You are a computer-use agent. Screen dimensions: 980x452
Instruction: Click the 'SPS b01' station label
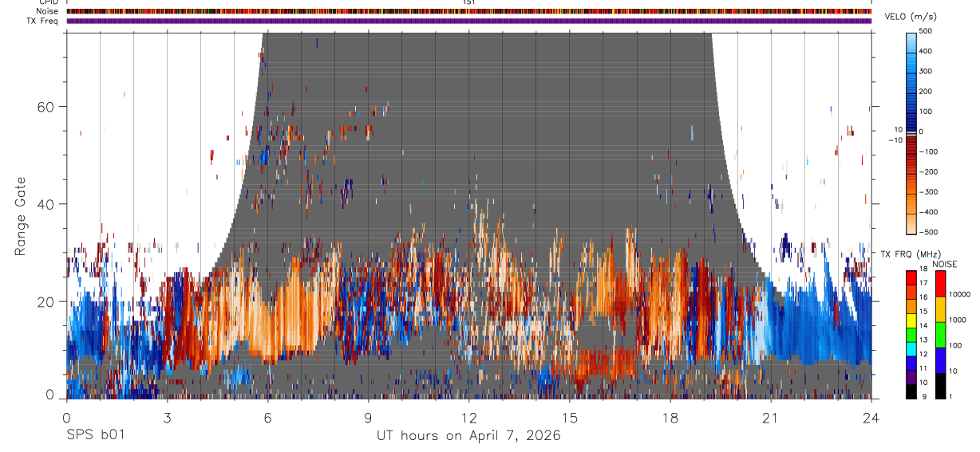(x=95, y=436)
